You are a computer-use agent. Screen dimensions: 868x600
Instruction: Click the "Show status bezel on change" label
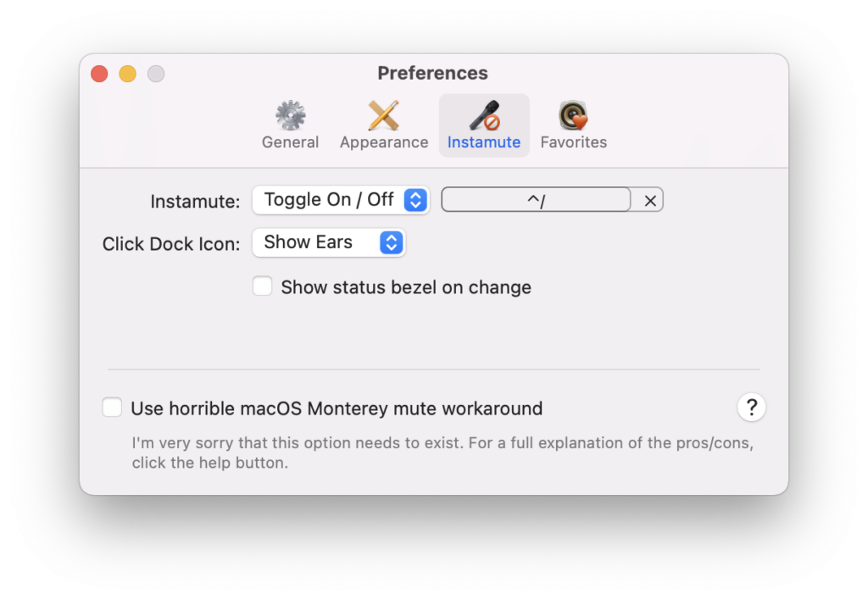click(x=406, y=287)
